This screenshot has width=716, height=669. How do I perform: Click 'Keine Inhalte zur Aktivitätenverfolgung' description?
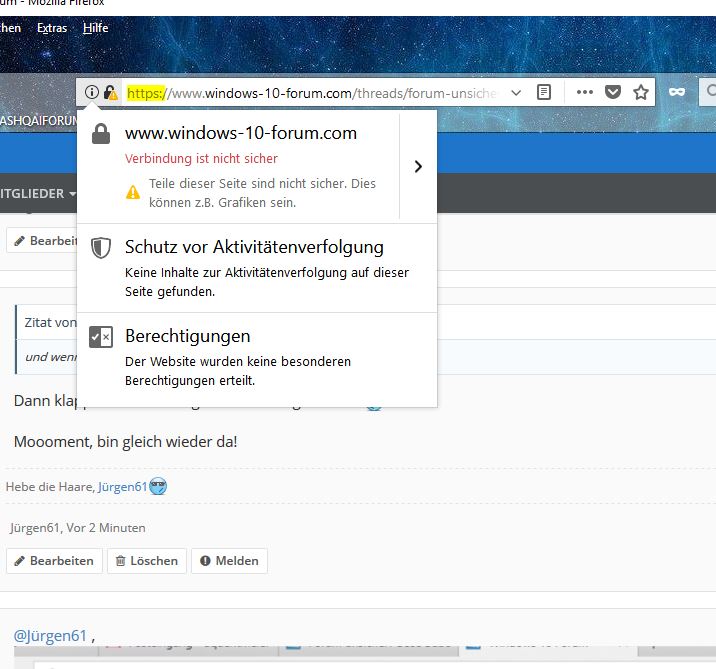[267, 282]
